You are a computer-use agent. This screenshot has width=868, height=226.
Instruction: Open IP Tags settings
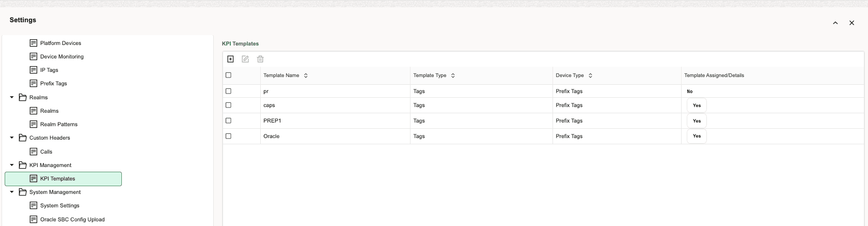click(x=49, y=70)
